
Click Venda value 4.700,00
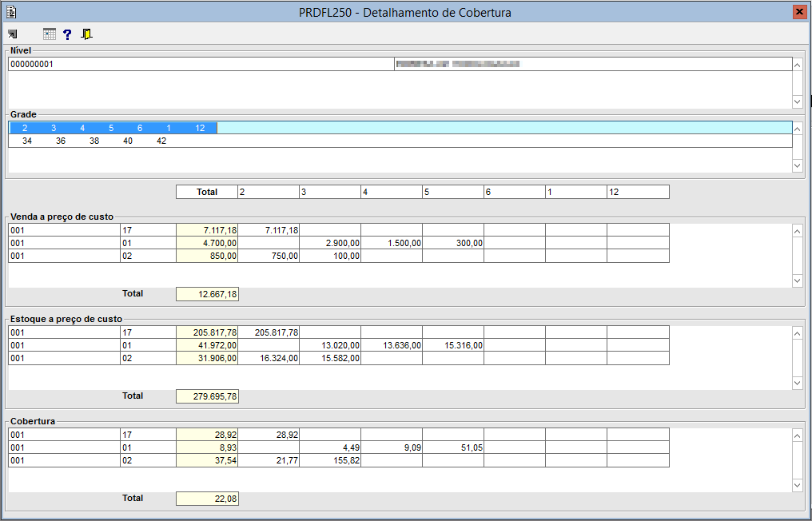207,243
